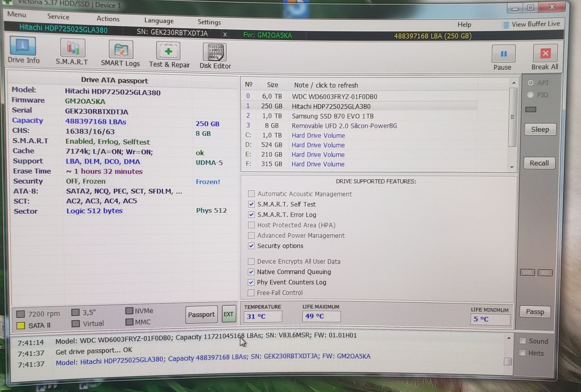Launch the Disk Editor tool

pos(215,56)
